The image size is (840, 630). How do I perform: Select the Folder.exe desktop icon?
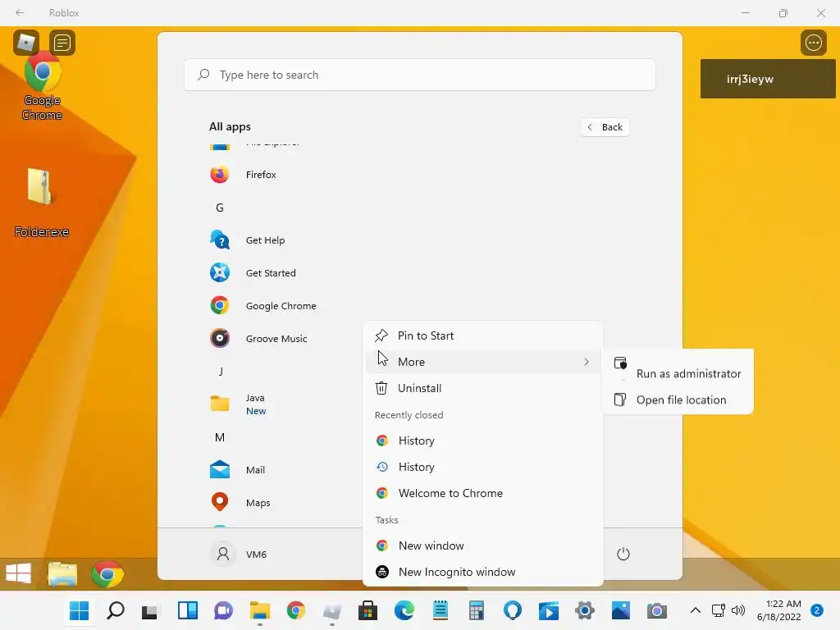(41, 203)
